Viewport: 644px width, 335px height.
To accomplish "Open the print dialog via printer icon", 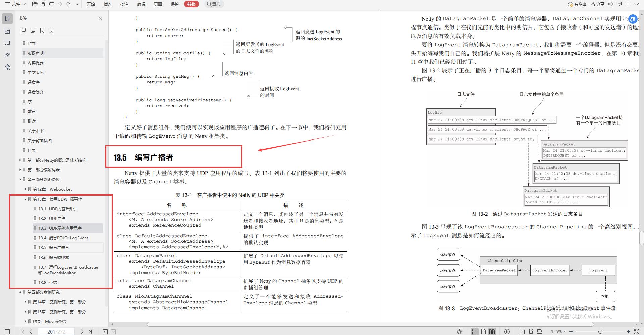I will (x=52, y=4).
